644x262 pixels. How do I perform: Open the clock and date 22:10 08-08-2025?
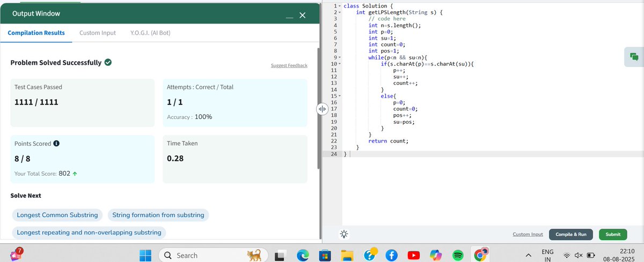pos(620,255)
